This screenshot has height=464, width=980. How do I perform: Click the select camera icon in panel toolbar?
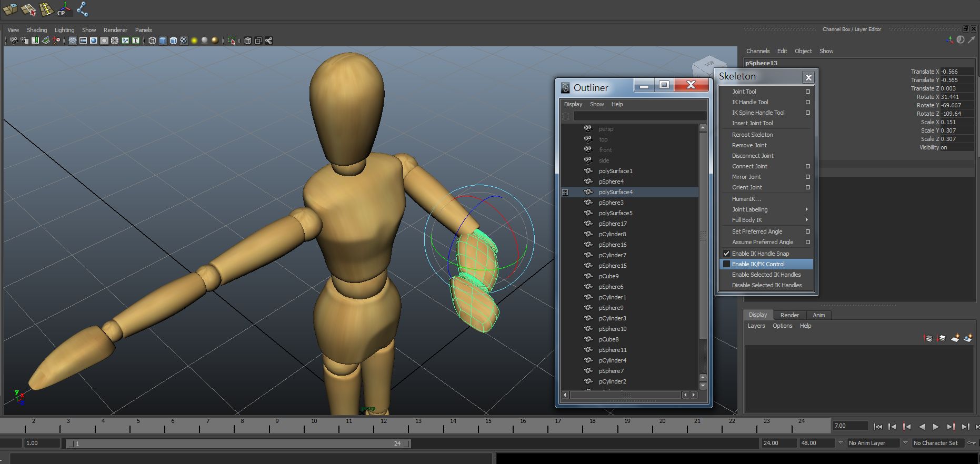(x=14, y=41)
